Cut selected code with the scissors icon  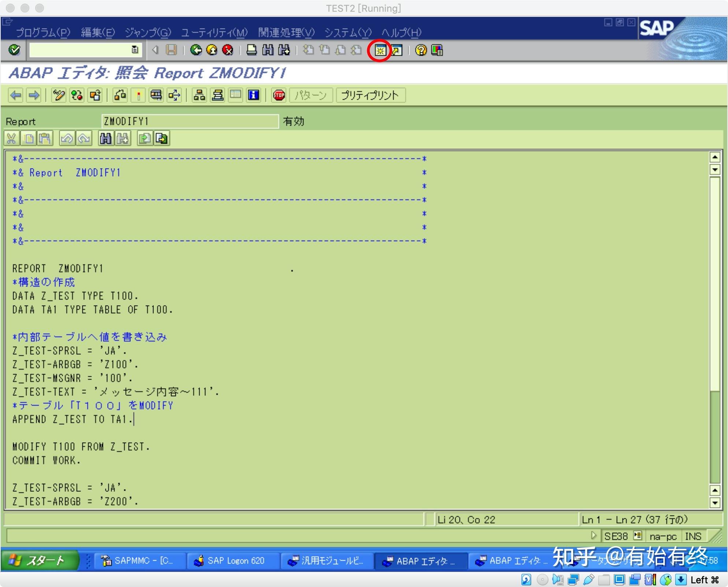(x=11, y=139)
